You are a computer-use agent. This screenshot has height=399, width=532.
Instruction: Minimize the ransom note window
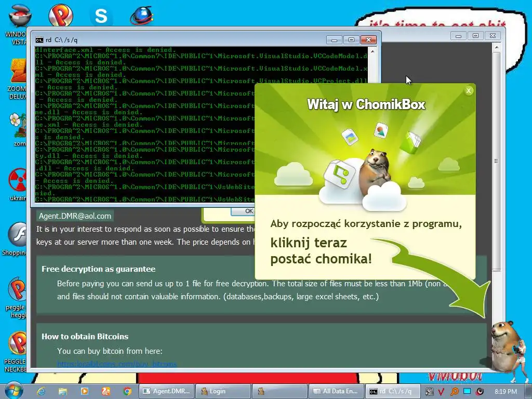tap(458, 36)
